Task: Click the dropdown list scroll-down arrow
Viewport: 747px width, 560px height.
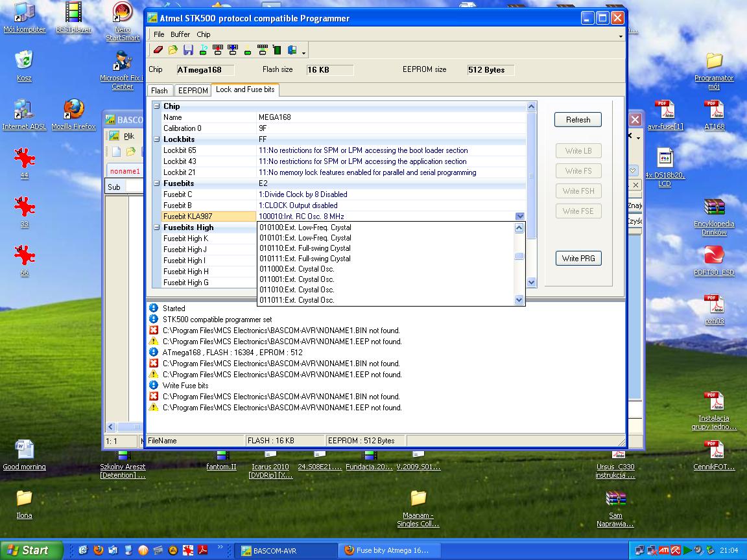Action: click(519, 300)
